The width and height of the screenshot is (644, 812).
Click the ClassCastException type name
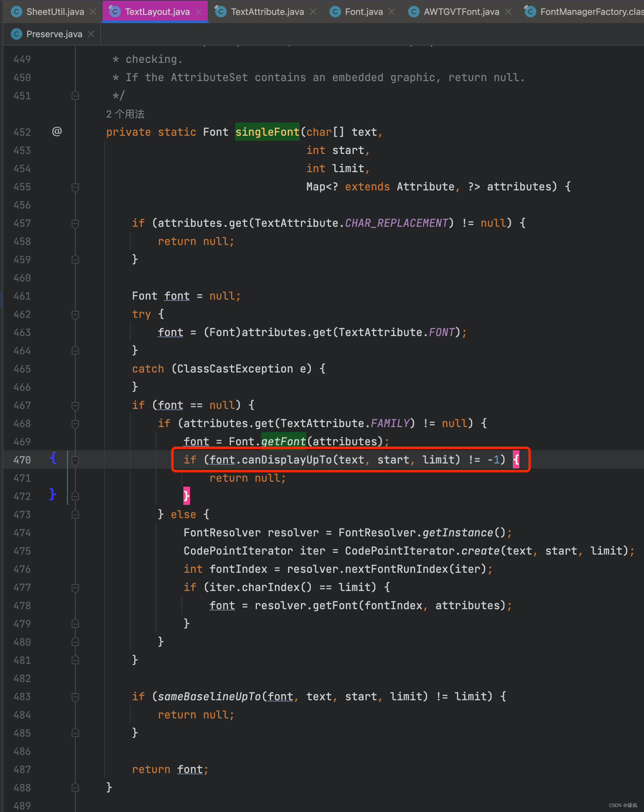click(x=235, y=369)
